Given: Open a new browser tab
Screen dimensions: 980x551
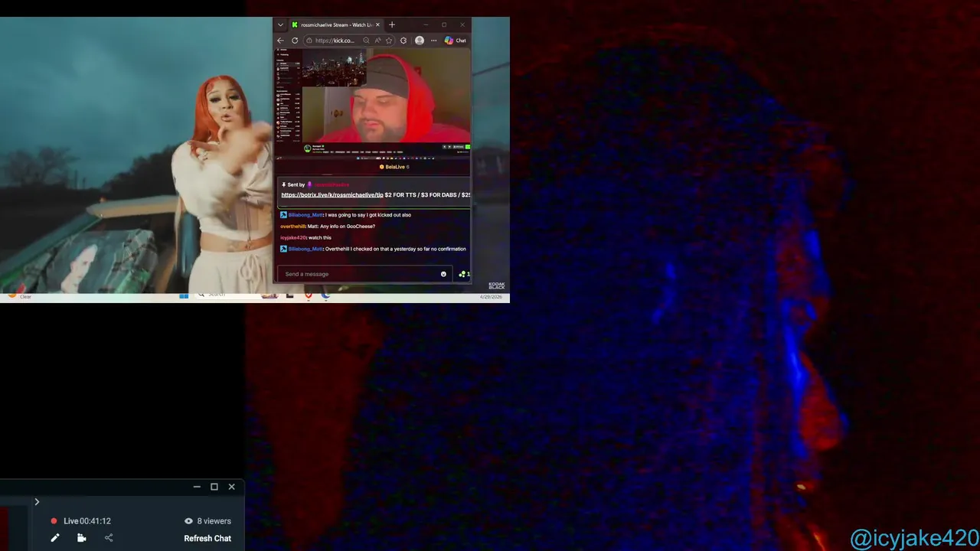Looking at the screenshot, I should click(392, 24).
